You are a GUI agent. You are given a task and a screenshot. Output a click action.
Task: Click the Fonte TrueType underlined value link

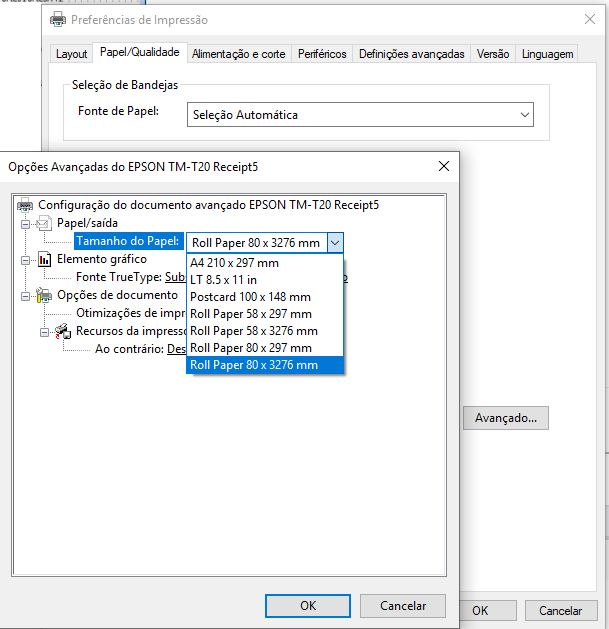(x=175, y=277)
